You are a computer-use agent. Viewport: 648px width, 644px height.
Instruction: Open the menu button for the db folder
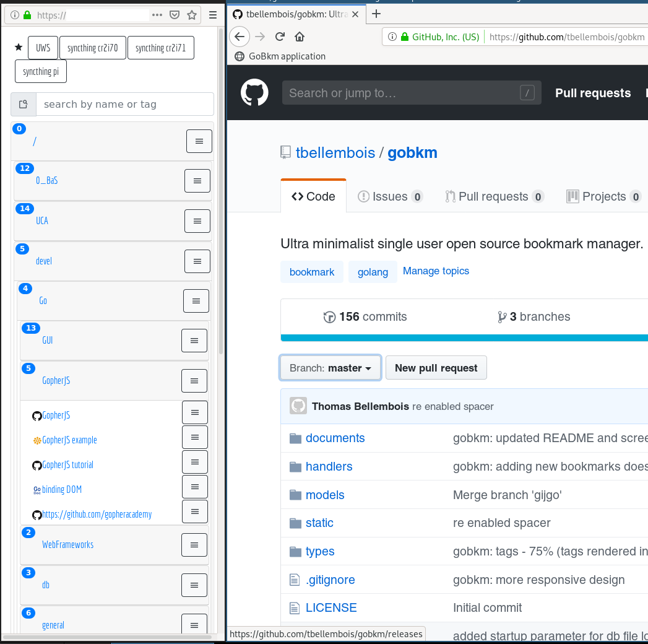click(194, 585)
